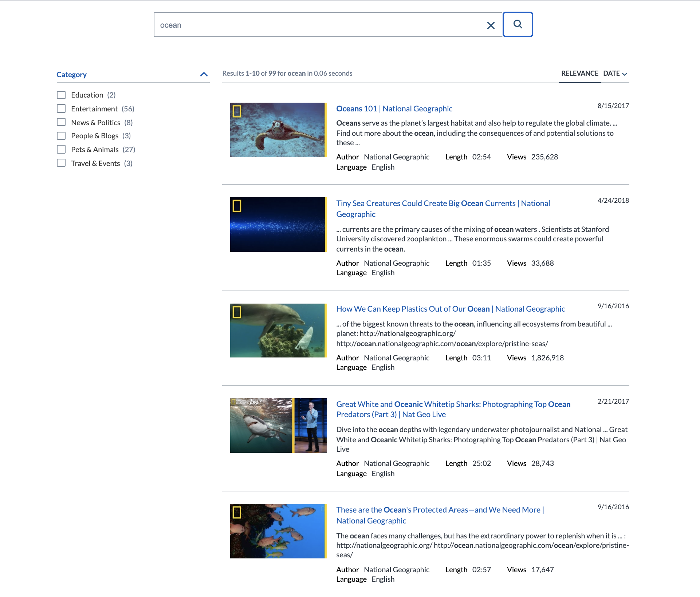Select the Pets & Animals checkbox
700x597 pixels.
[61, 150]
